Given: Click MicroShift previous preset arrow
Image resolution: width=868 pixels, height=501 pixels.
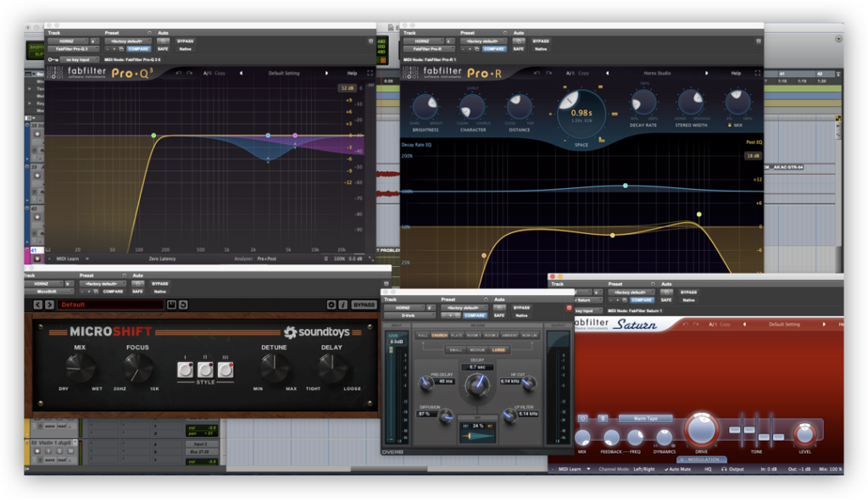Looking at the screenshot, I should pyautogui.click(x=37, y=304).
